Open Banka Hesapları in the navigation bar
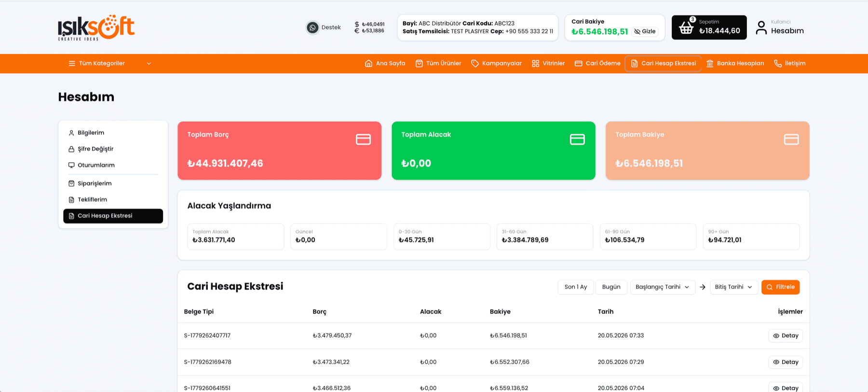The image size is (868, 392). [735, 63]
